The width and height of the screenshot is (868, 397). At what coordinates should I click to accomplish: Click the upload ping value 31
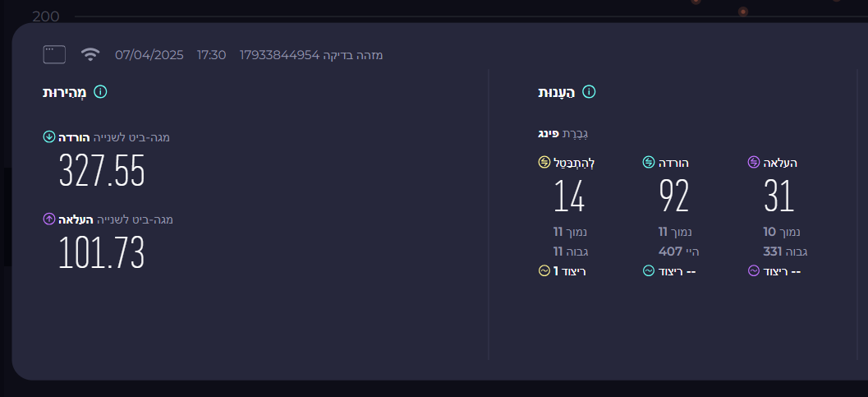(778, 196)
